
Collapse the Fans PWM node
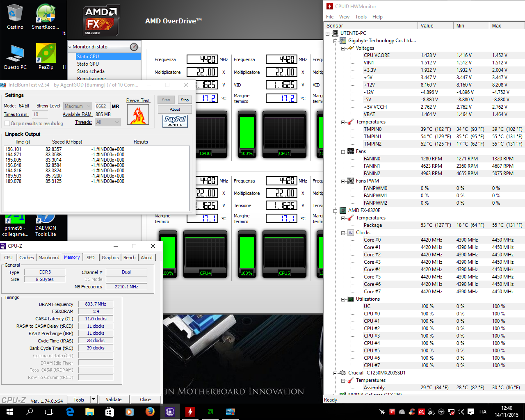(x=343, y=181)
